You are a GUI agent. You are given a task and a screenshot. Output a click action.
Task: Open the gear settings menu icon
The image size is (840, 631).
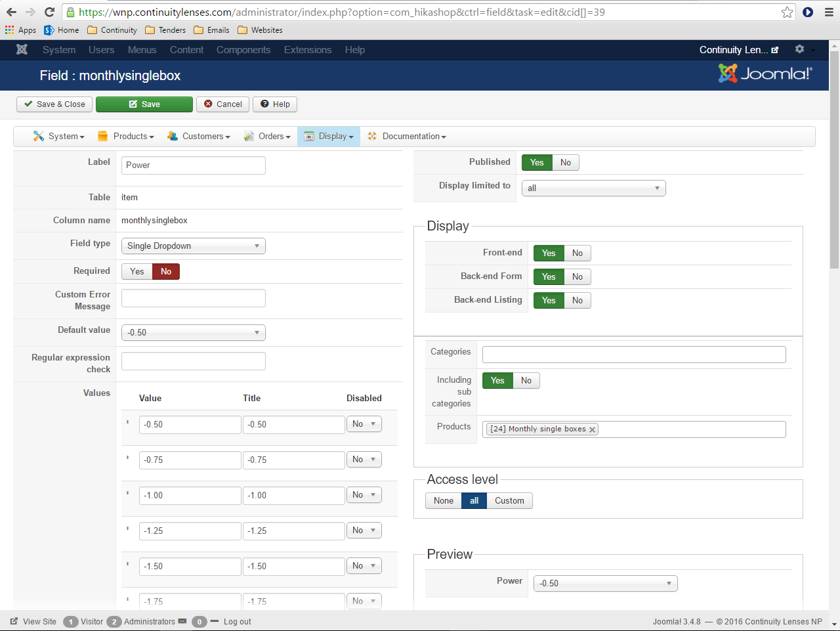point(799,49)
